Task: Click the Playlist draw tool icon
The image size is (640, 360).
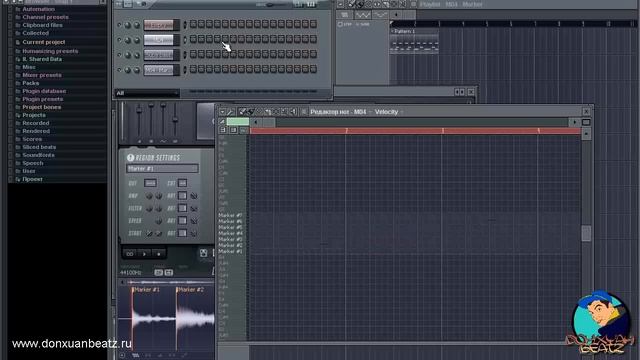Action: coord(351,4)
